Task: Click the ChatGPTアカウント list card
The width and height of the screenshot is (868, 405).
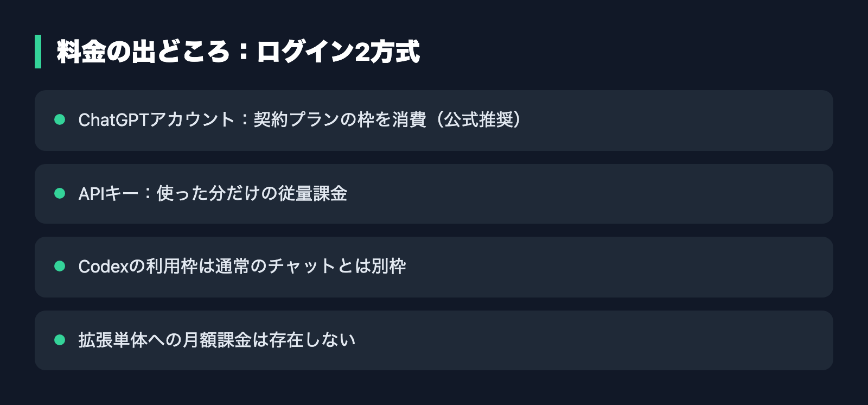Action: point(434,121)
